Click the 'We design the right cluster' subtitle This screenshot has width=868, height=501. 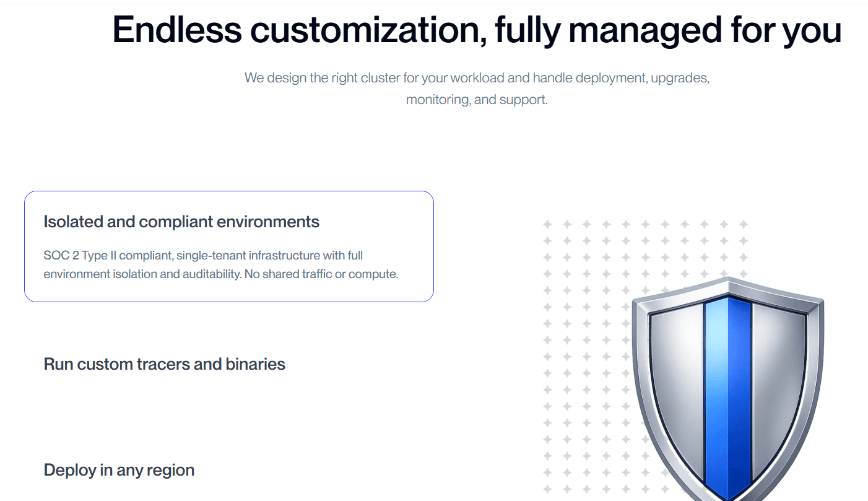477,89
